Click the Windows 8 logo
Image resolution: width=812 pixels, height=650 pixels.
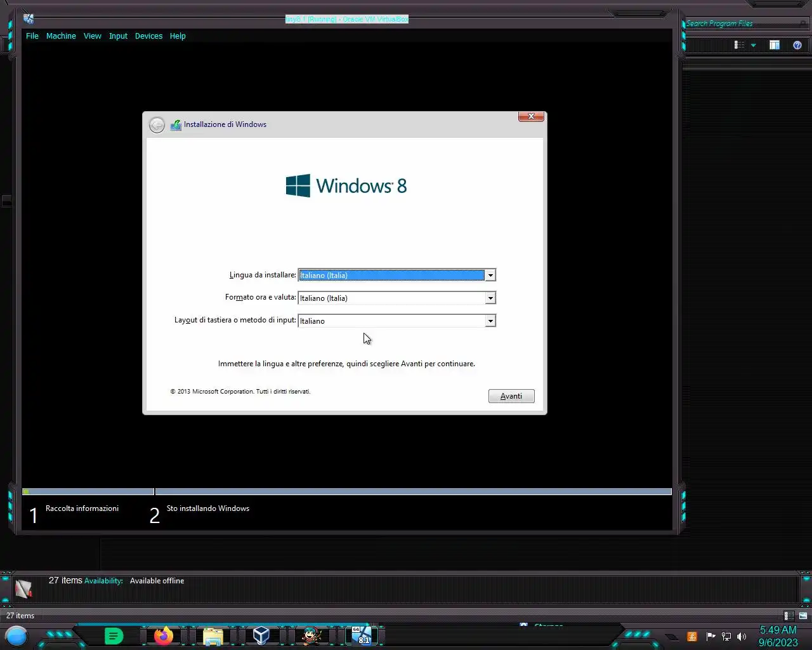(x=346, y=186)
